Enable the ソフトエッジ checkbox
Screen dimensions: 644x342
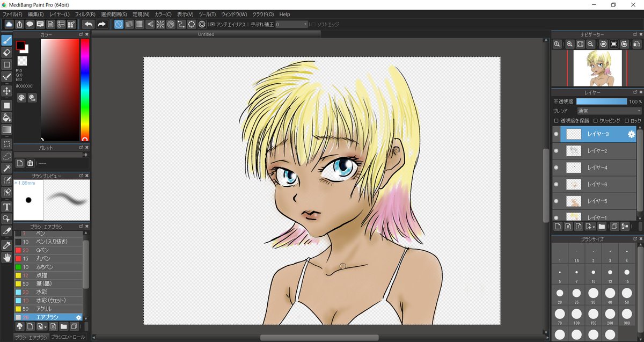click(x=313, y=24)
